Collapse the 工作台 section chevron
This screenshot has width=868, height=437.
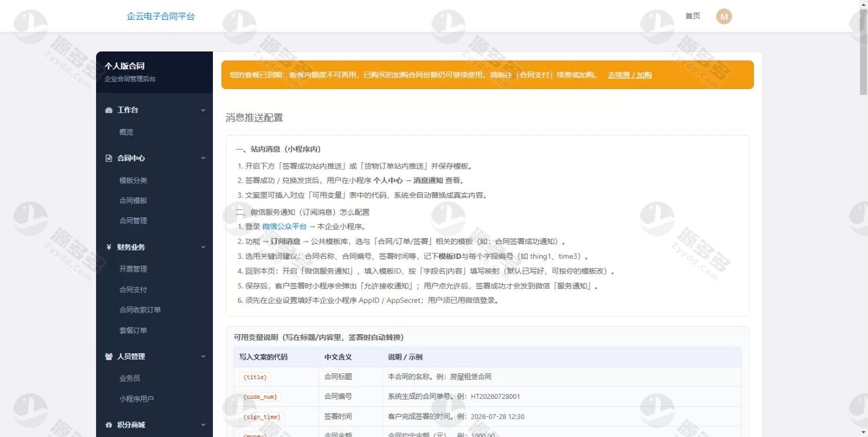[x=203, y=110]
